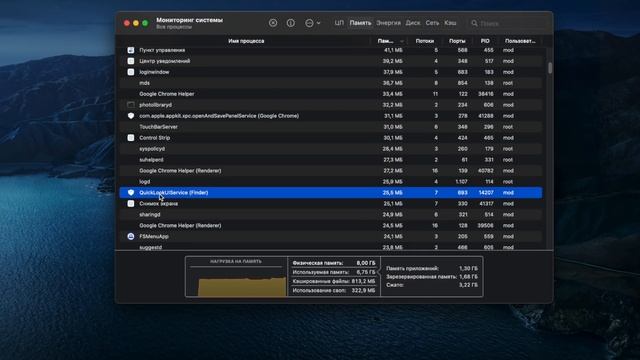This screenshot has width=640, height=360.
Task: Switch to the Память tab
Action: tap(360, 23)
